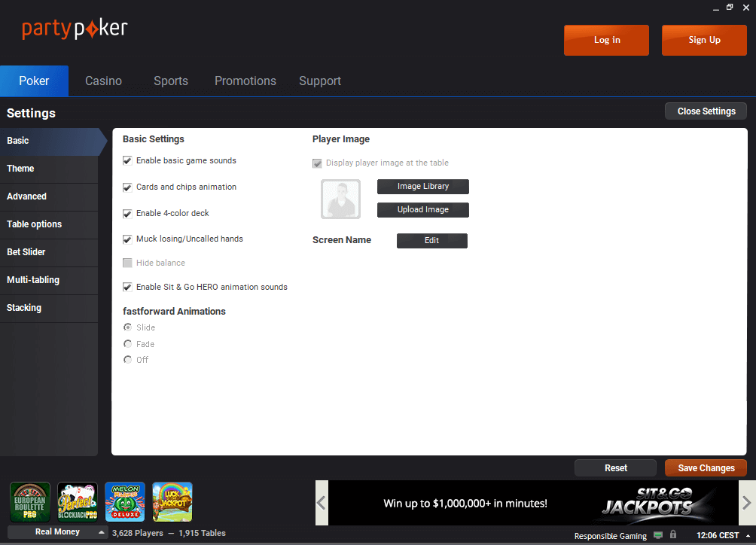
Task: Toggle Display player image at the table
Action: coord(317,163)
